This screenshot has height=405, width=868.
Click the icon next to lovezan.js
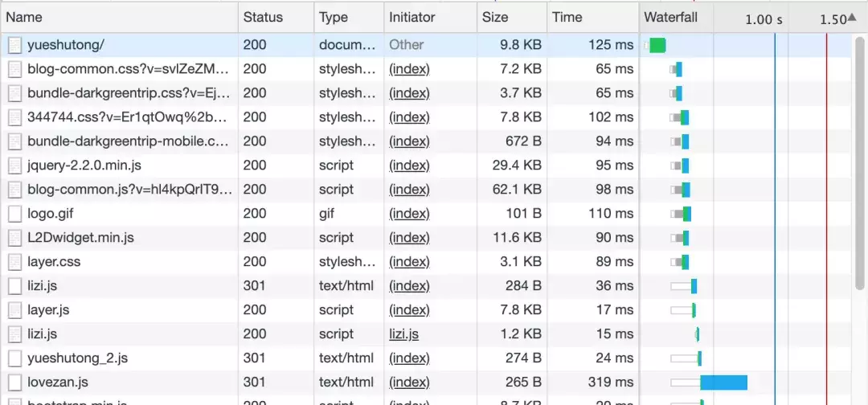15,382
